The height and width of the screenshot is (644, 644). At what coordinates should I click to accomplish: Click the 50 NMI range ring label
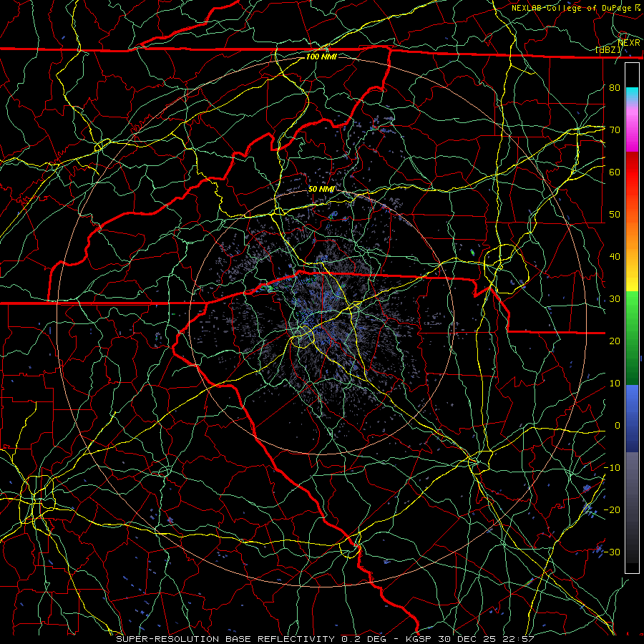click(321, 189)
